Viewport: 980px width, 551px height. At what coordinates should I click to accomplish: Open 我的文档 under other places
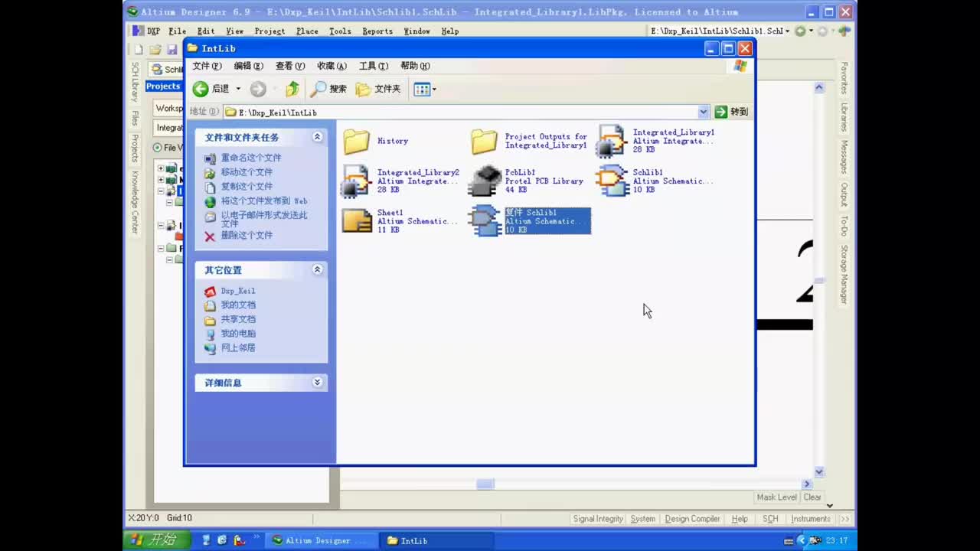coord(238,305)
